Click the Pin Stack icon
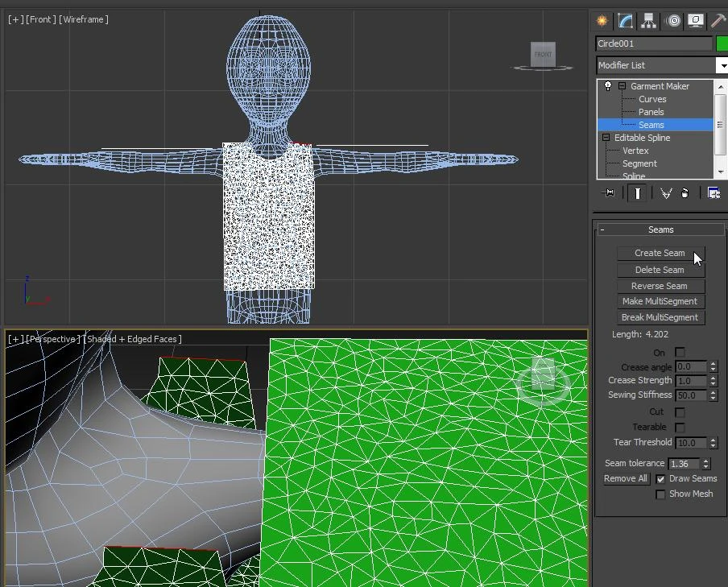The image size is (728, 587). click(609, 193)
